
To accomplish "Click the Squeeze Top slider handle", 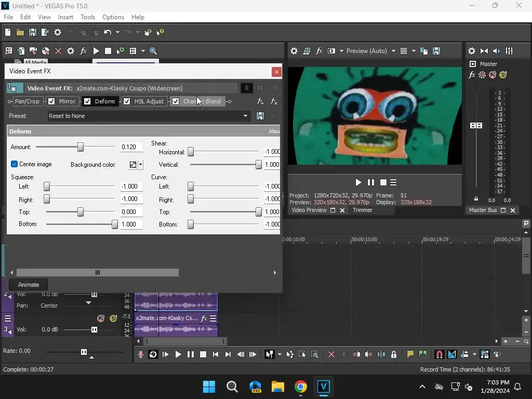I will click(81, 212).
